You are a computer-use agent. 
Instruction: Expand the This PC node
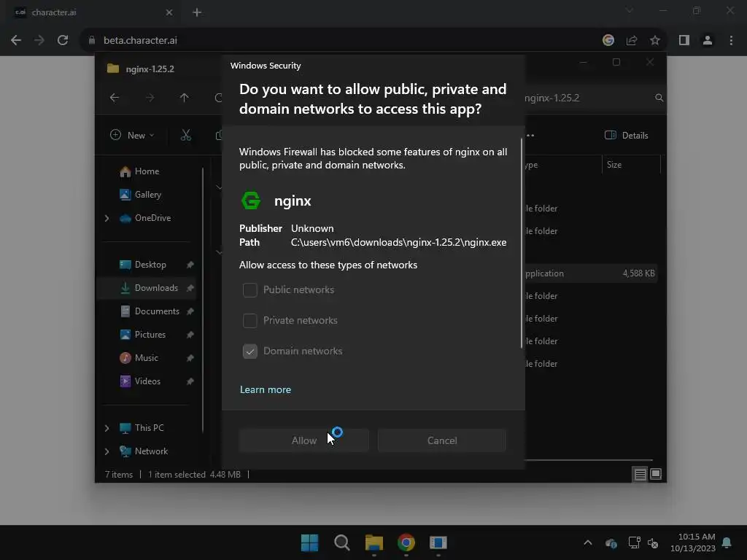tap(107, 428)
